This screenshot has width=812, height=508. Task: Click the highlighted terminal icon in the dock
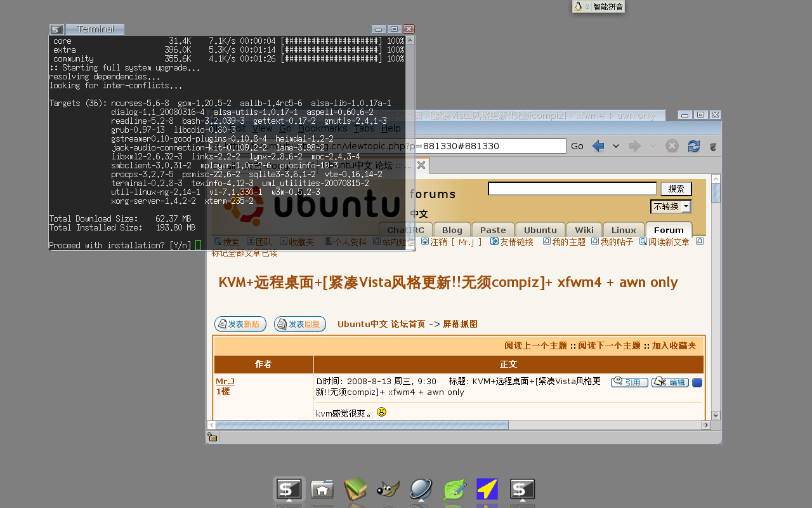click(x=289, y=490)
